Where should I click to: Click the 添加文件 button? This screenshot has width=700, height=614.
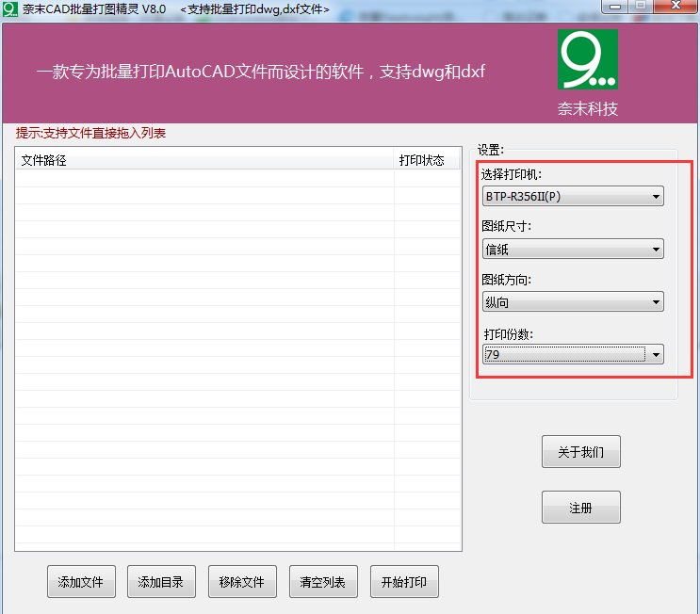[x=81, y=581]
